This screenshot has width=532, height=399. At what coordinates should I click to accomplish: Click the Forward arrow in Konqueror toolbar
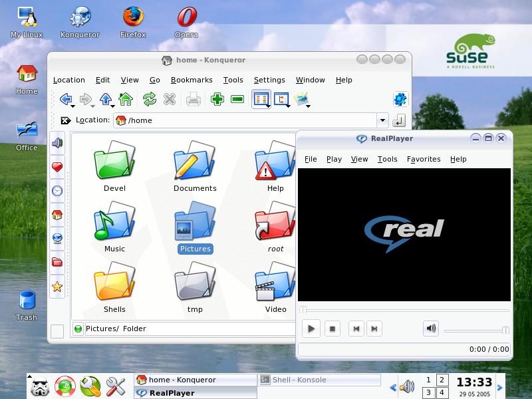click(85, 99)
